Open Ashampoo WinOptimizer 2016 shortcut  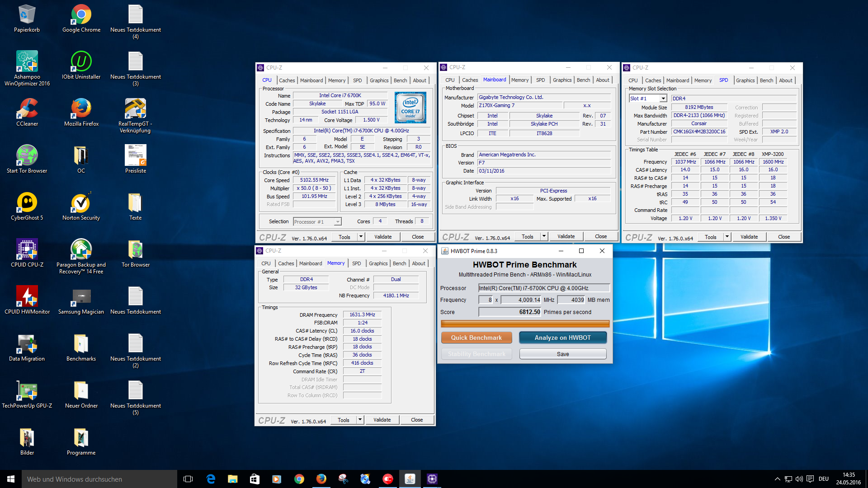point(27,69)
